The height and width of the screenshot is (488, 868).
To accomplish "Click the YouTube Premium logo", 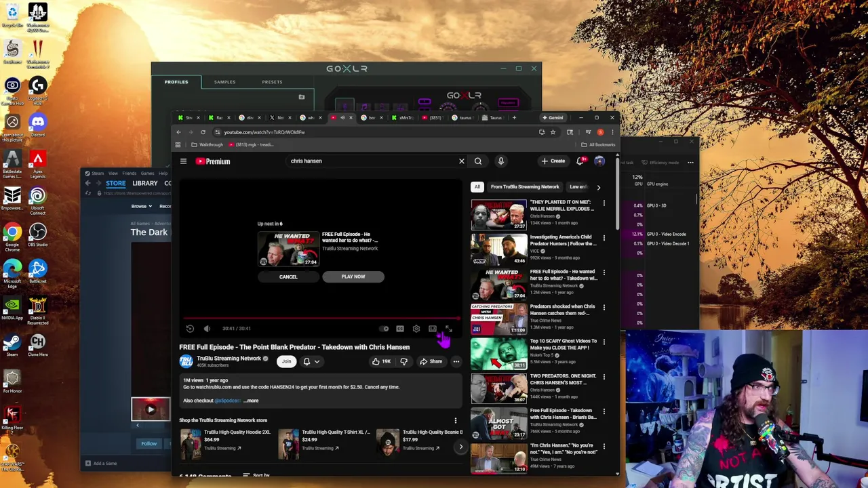I will pos(214,161).
